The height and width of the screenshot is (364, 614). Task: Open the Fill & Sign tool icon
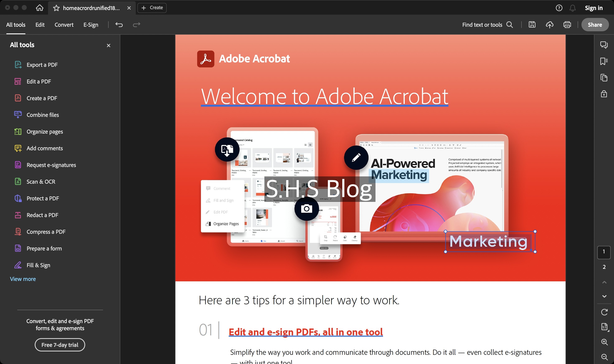pos(18,265)
